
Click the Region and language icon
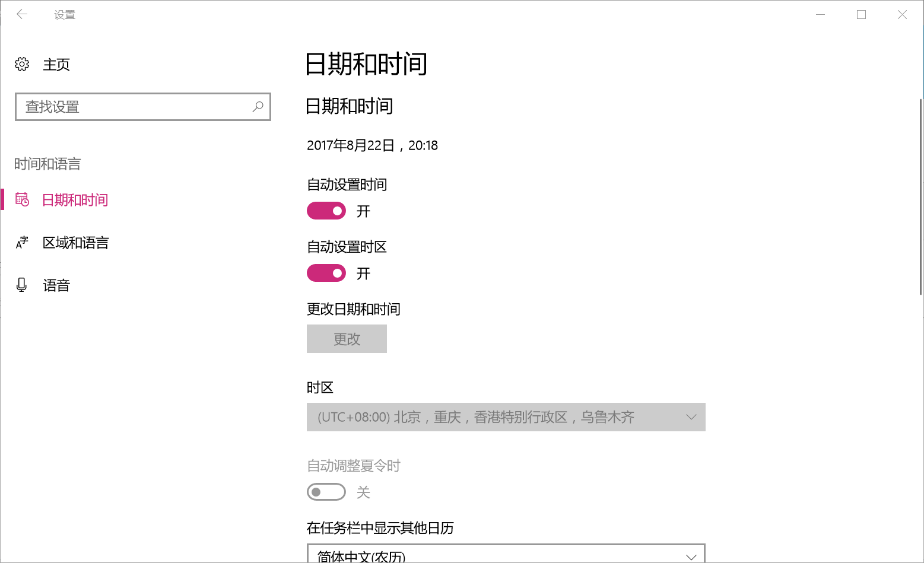tap(22, 243)
